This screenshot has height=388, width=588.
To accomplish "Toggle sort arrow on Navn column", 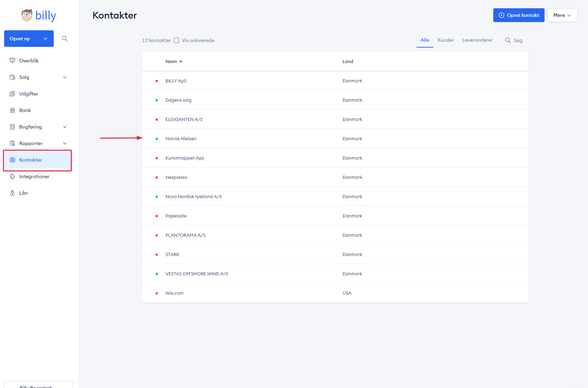I will click(181, 62).
